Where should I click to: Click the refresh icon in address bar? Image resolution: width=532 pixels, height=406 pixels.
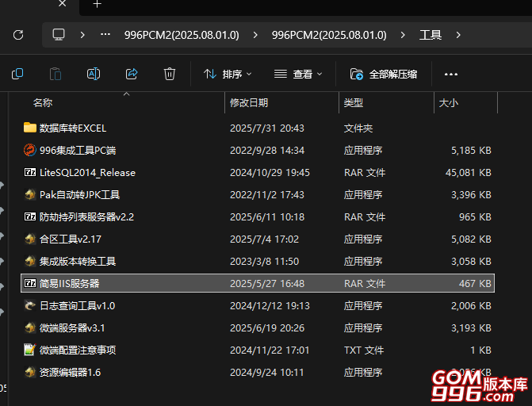18,35
